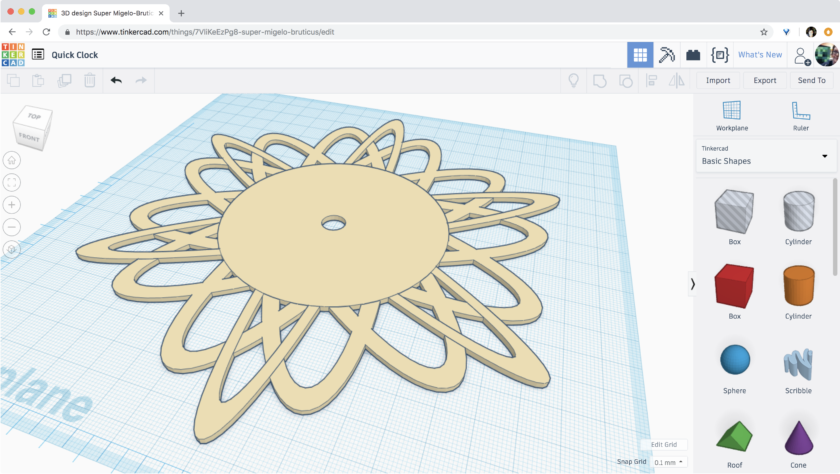Click the Export button
840x474 pixels.
[x=765, y=80]
